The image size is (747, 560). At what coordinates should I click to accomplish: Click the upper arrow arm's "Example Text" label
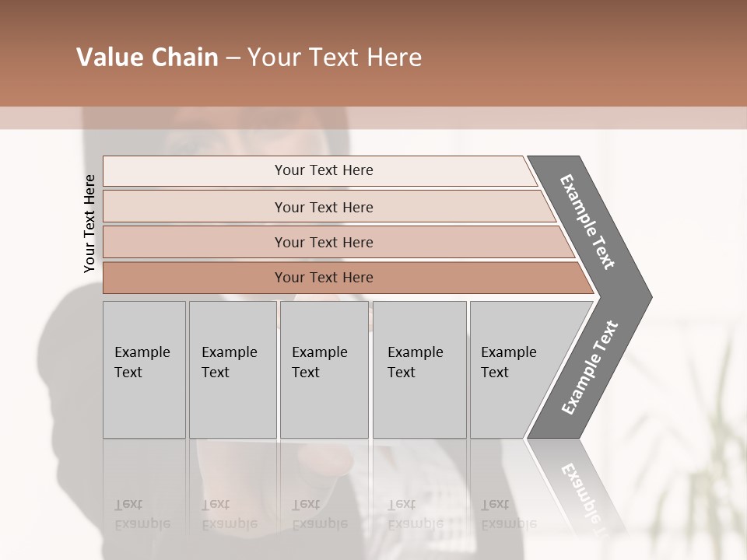(x=587, y=222)
